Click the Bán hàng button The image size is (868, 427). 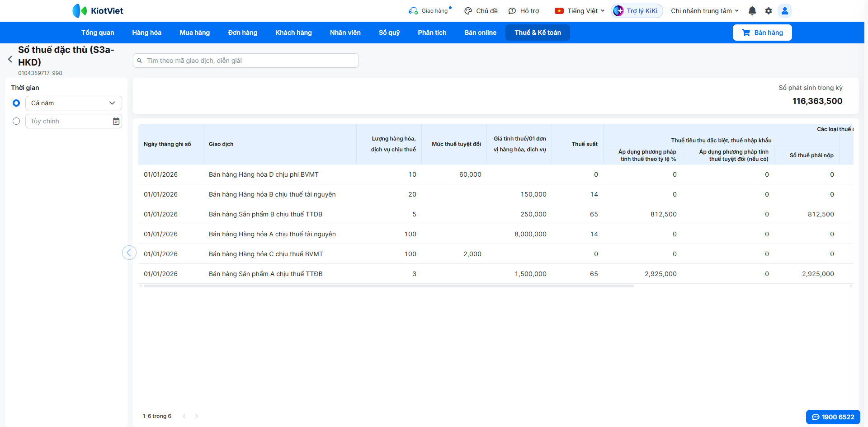coord(762,33)
